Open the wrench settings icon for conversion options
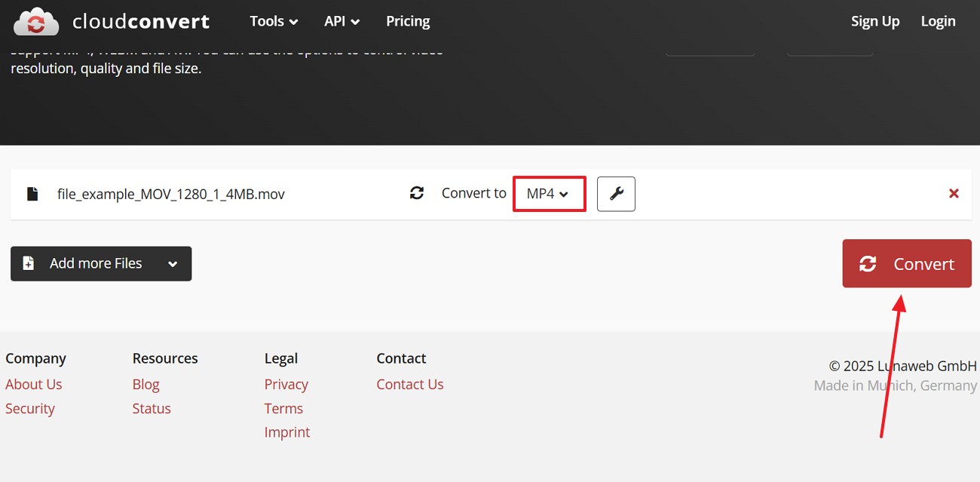The image size is (980, 482). point(616,194)
